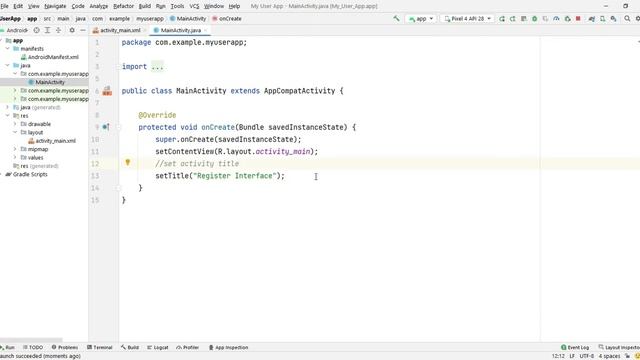Screen dimensions: 640x360
Task: Click the myuserapp breadcrumb
Action: tap(150, 19)
